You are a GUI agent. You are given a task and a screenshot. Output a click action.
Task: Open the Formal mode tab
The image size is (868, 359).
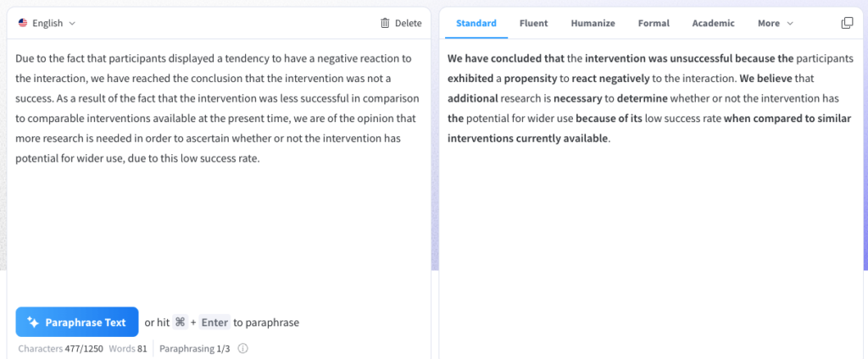pyautogui.click(x=654, y=24)
